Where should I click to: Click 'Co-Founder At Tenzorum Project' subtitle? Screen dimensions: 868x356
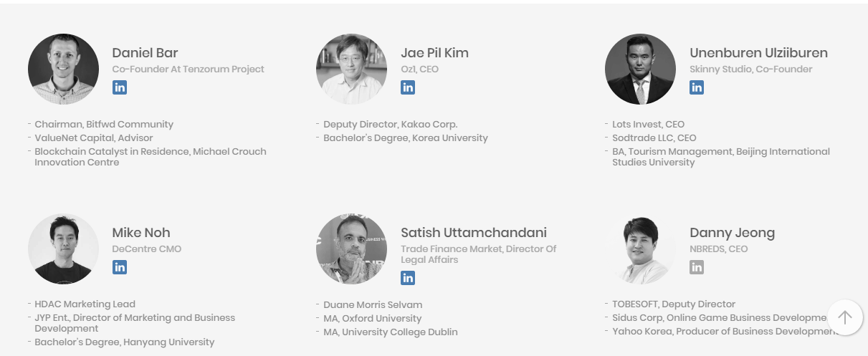189,69
